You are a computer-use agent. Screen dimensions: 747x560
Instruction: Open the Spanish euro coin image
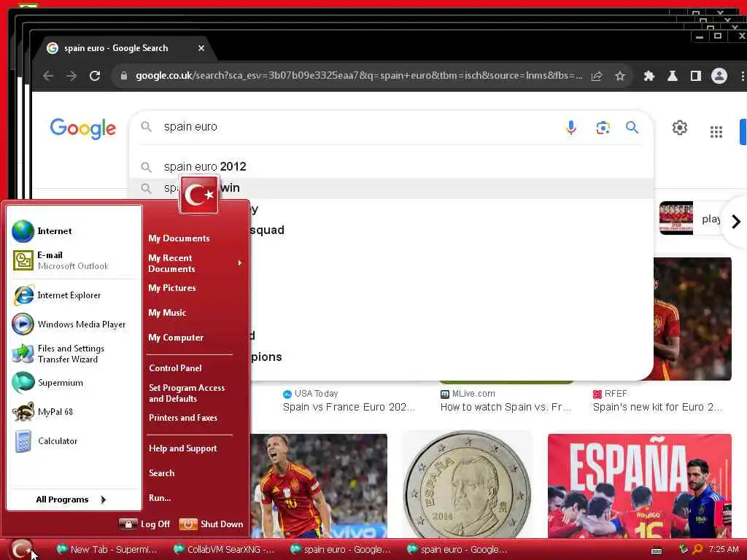468,485
